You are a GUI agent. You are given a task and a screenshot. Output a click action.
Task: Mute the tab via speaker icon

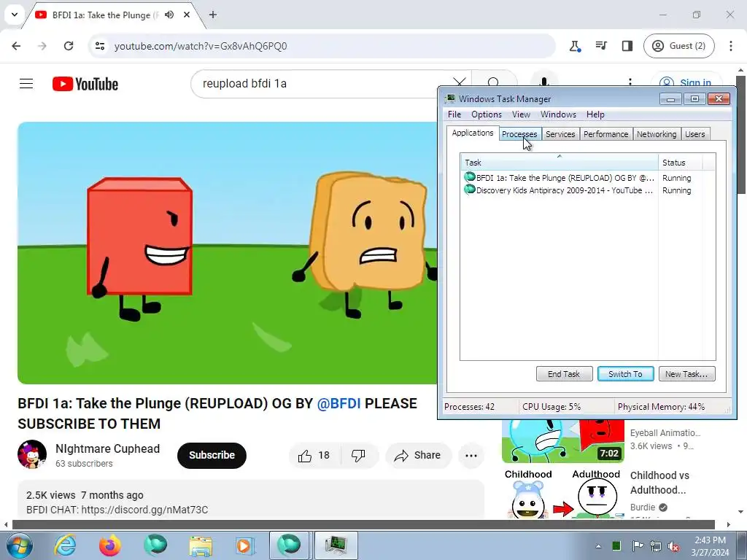169,15
